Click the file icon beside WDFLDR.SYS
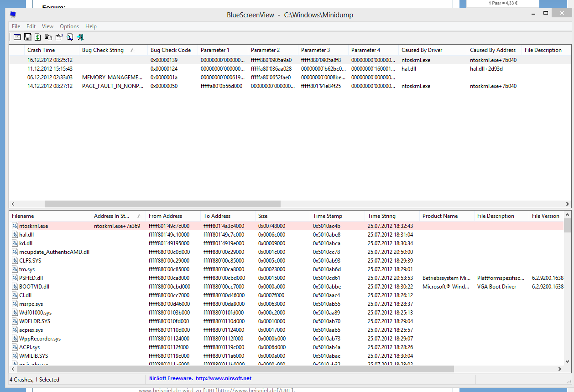This screenshot has width=574, height=392. pos(15,321)
